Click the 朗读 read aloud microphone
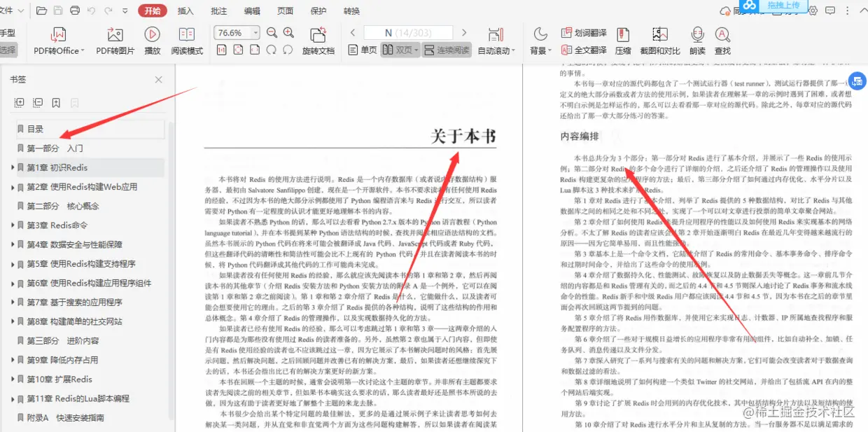Screen dimensions: 868x432 [697, 41]
